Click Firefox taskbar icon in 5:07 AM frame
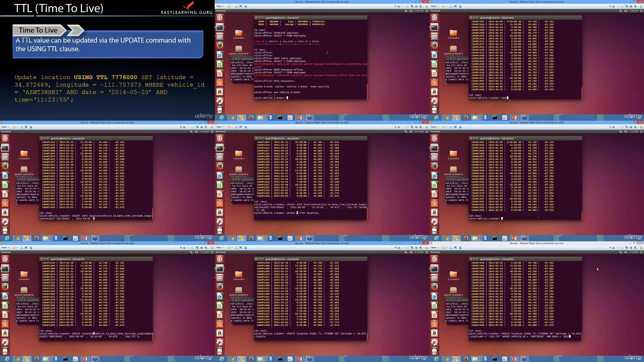 [x=251, y=117]
